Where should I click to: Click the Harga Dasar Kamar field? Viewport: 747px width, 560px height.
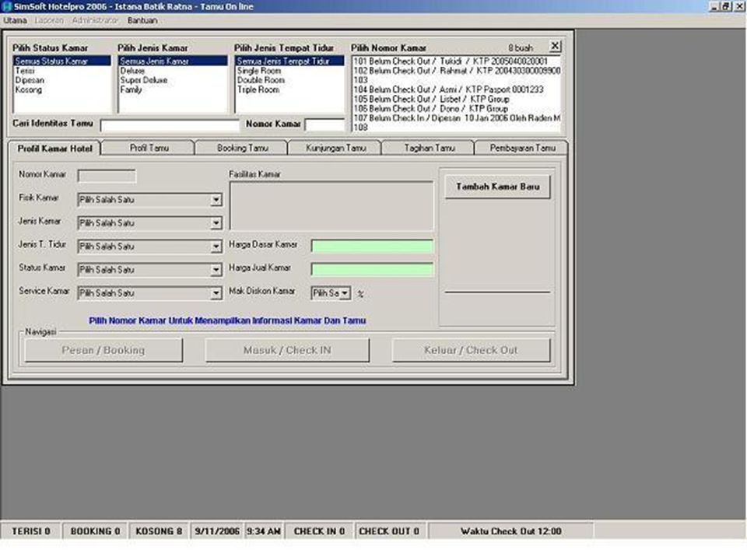pyautogui.click(x=372, y=247)
